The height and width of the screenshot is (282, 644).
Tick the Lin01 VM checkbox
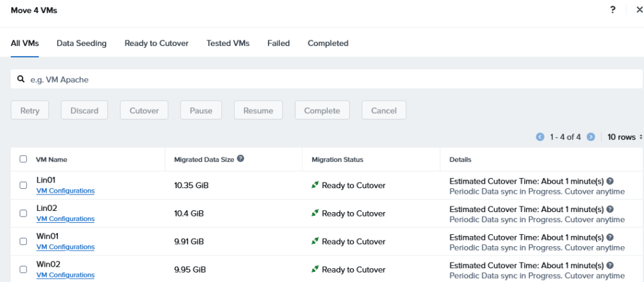[23, 185]
